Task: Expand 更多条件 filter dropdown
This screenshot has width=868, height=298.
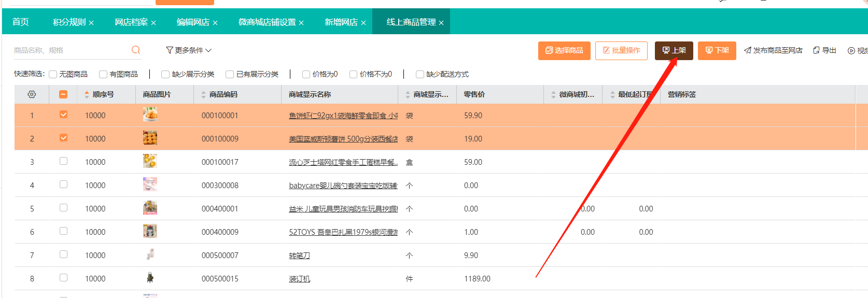Action: coord(189,50)
